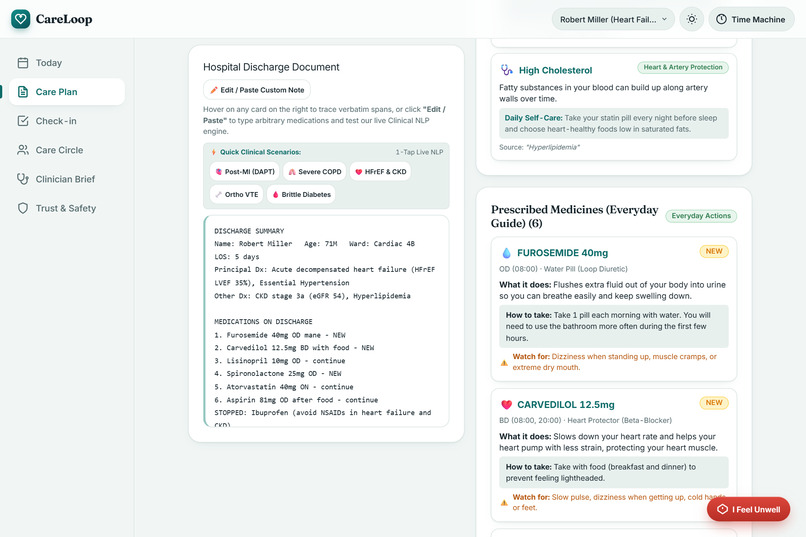The image size is (806, 537).
Task: Toggle the light/dark theme sun icon
Action: click(x=691, y=20)
